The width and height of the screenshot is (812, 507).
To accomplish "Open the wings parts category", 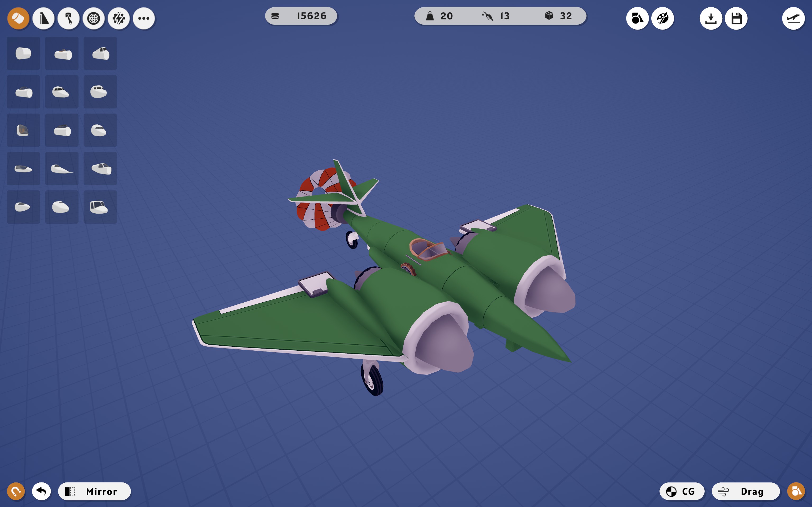I will [43, 18].
